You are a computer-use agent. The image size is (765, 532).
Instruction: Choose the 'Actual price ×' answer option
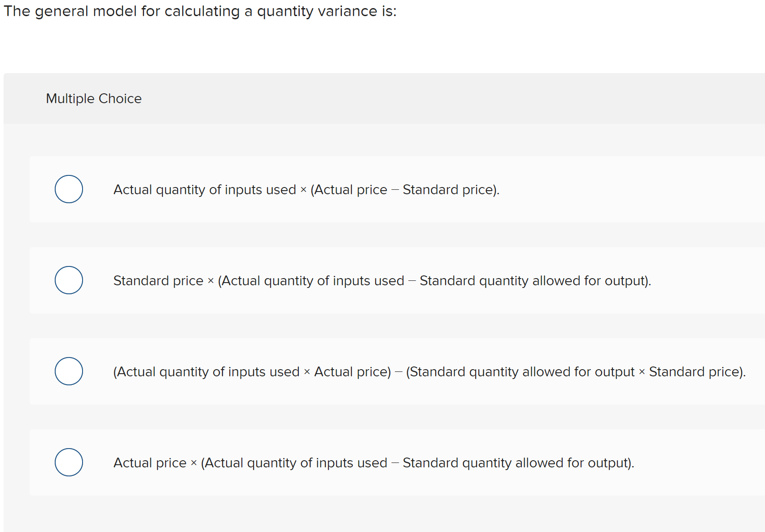[x=374, y=462]
